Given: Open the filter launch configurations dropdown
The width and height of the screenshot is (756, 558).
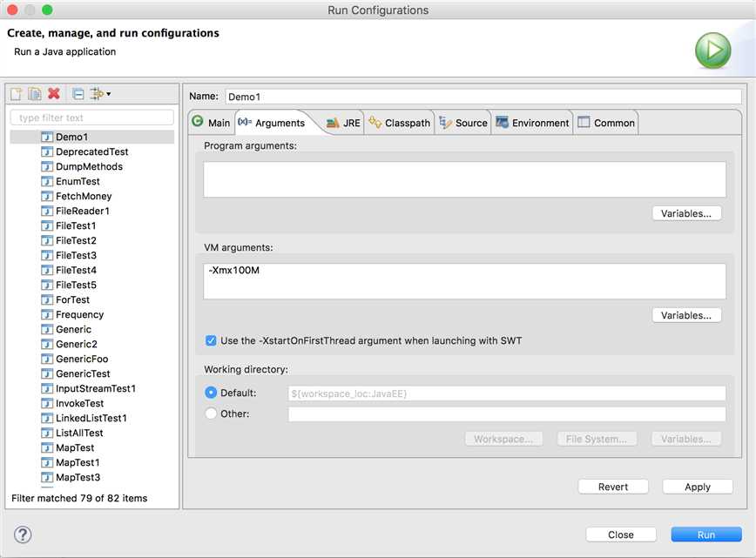Looking at the screenshot, I should [x=100, y=94].
